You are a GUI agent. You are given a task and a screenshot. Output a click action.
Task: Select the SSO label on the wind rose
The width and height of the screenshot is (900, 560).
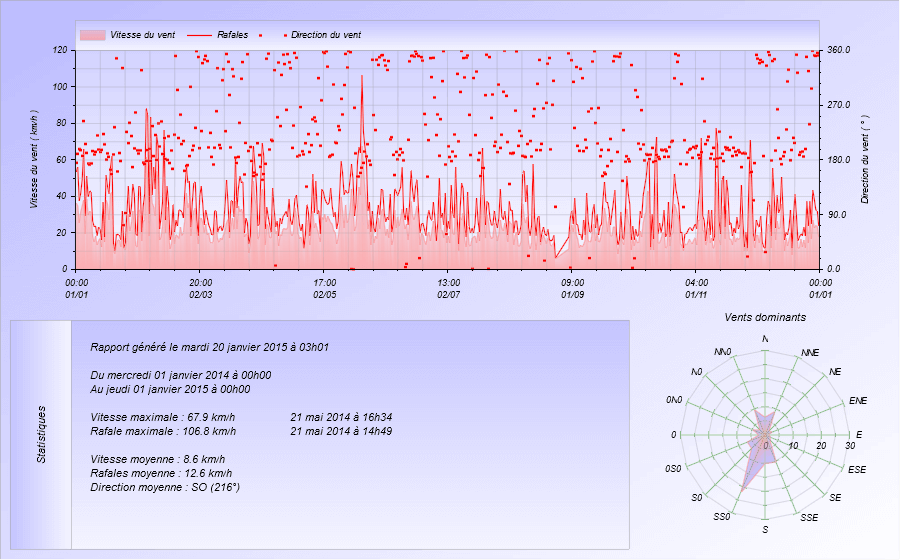point(722,517)
